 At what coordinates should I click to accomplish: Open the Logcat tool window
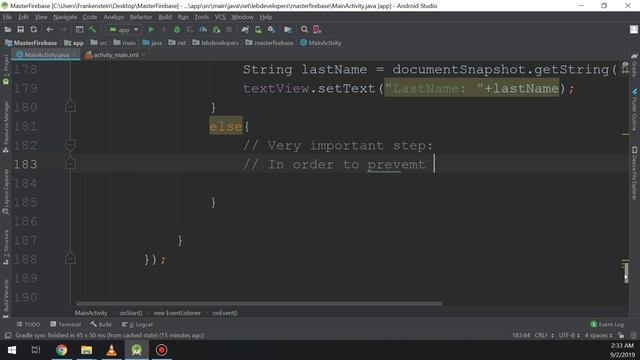137,324
